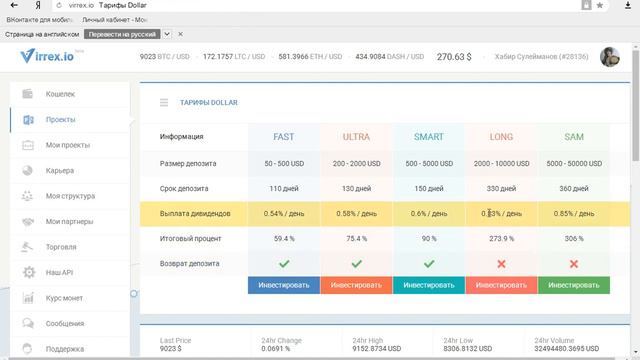This screenshot has width=640, height=360.
Task: Click the Торговля sidebar icon
Action: 27,247
